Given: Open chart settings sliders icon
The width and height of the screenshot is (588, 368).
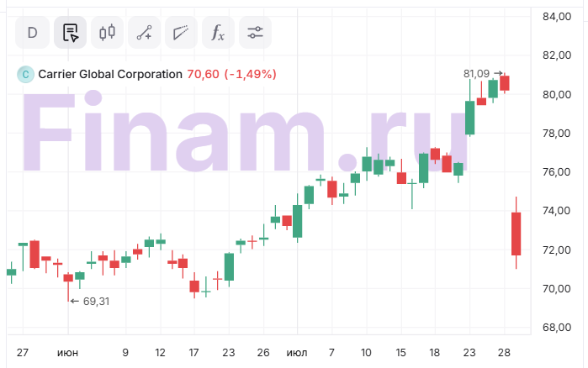Looking at the screenshot, I should click(255, 34).
